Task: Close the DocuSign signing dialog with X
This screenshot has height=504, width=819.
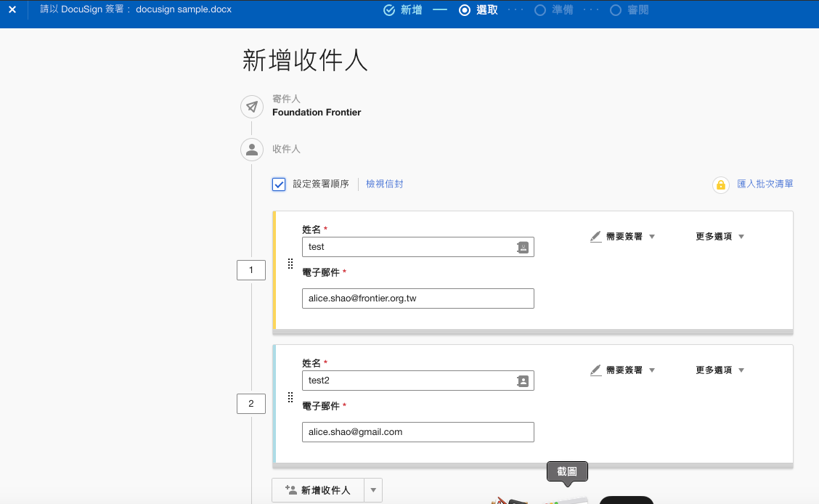Action: 12,10
